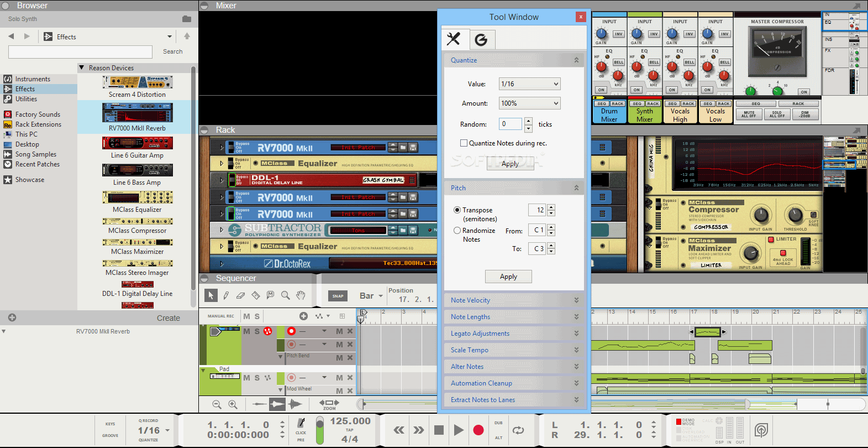Open Sequencer Tools tab in Tool Window
The image size is (868, 448).
pos(454,39)
